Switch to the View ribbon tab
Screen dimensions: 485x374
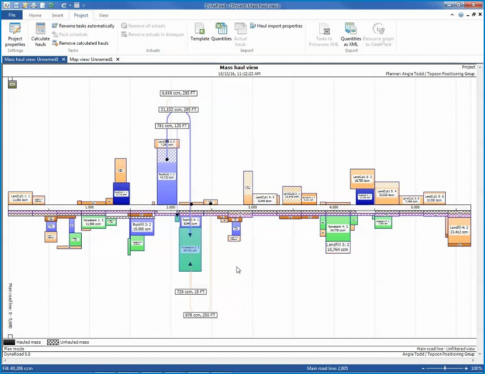click(103, 15)
